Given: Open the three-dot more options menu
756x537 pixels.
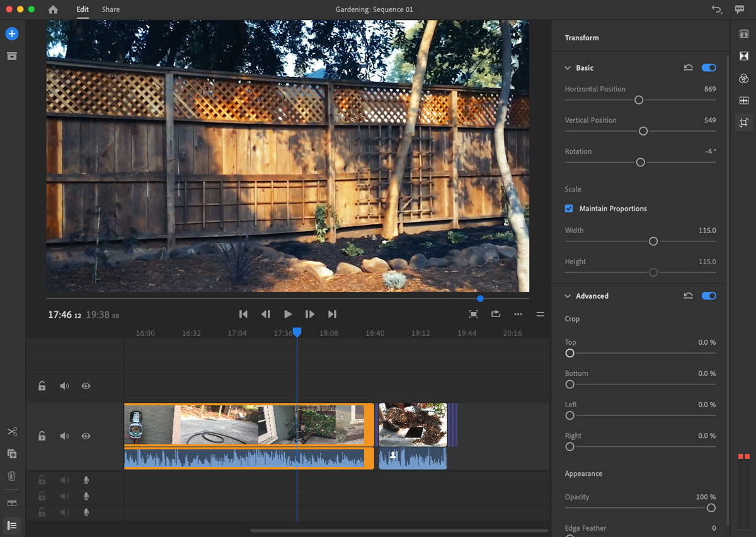Looking at the screenshot, I should pyautogui.click(x=518, y=314).
